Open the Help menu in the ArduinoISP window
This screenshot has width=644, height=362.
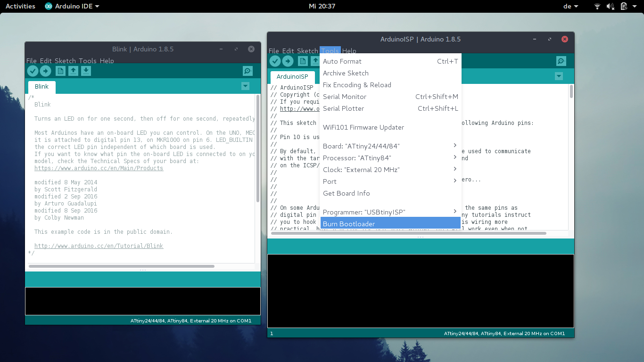(349, 51)
